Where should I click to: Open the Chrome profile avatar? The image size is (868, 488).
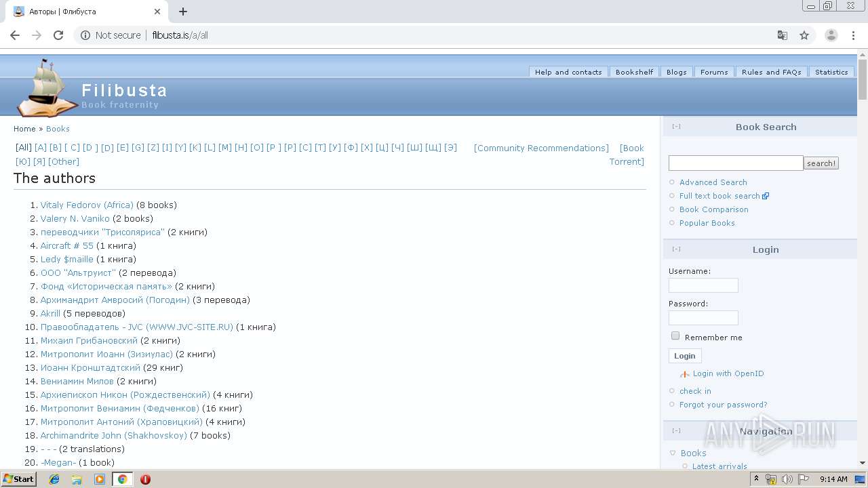click(831, 35)
